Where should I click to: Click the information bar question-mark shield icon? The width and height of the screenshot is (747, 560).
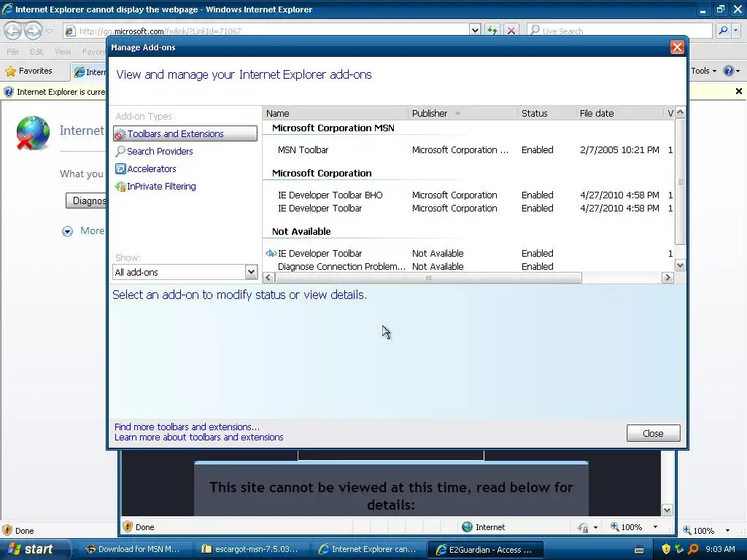[9, 92]
